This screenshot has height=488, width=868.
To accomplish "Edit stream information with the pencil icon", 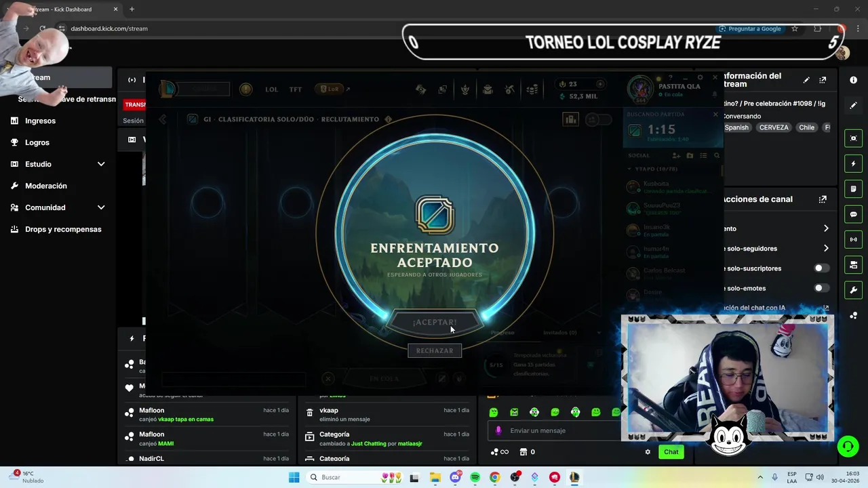I will pyautogui.click(x=806, y=80).
